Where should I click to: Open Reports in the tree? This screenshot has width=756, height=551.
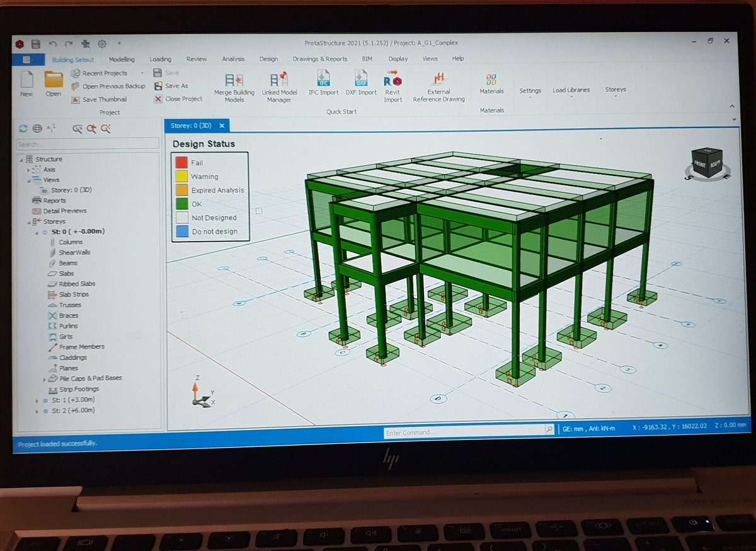pos(55,200)
